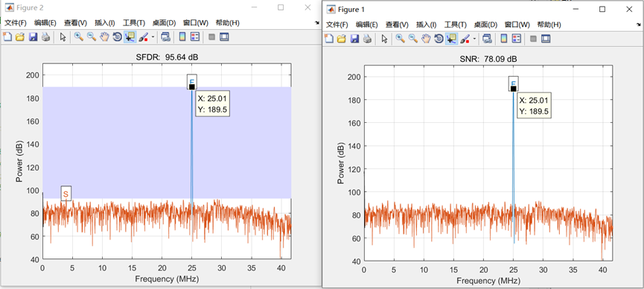Dock Figure 1 using corner arrow
Screen dimensions: 644x289
pos(639,25)
